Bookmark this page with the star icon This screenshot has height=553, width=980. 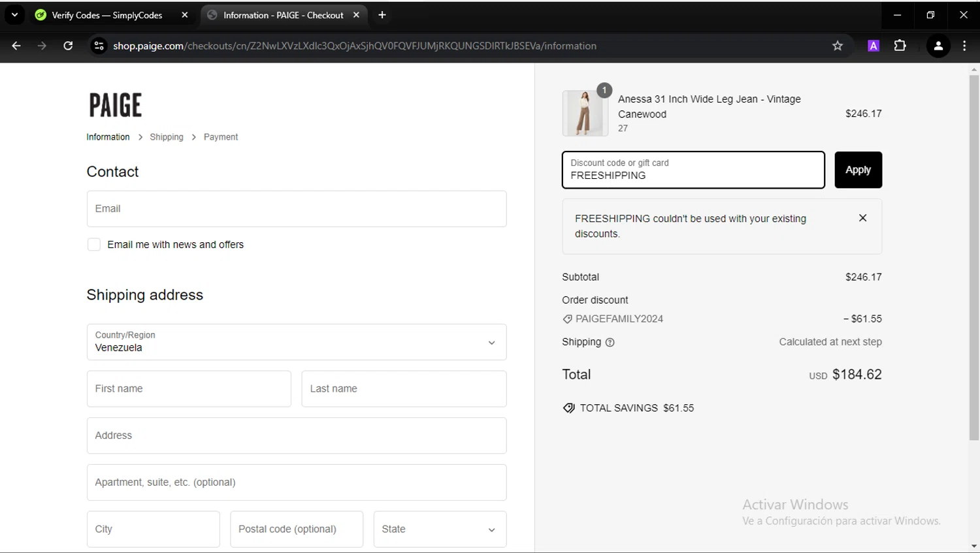(838, 46)
